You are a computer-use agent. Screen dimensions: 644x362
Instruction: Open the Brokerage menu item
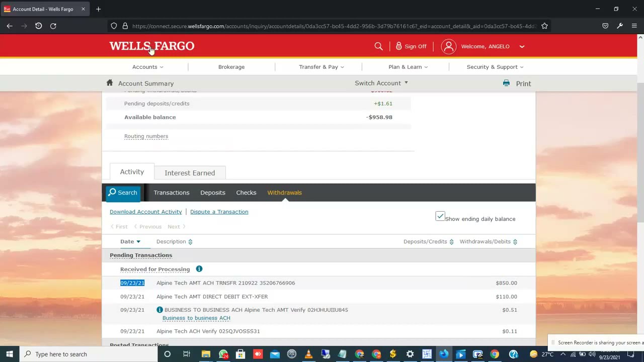(x=231, y=67)
